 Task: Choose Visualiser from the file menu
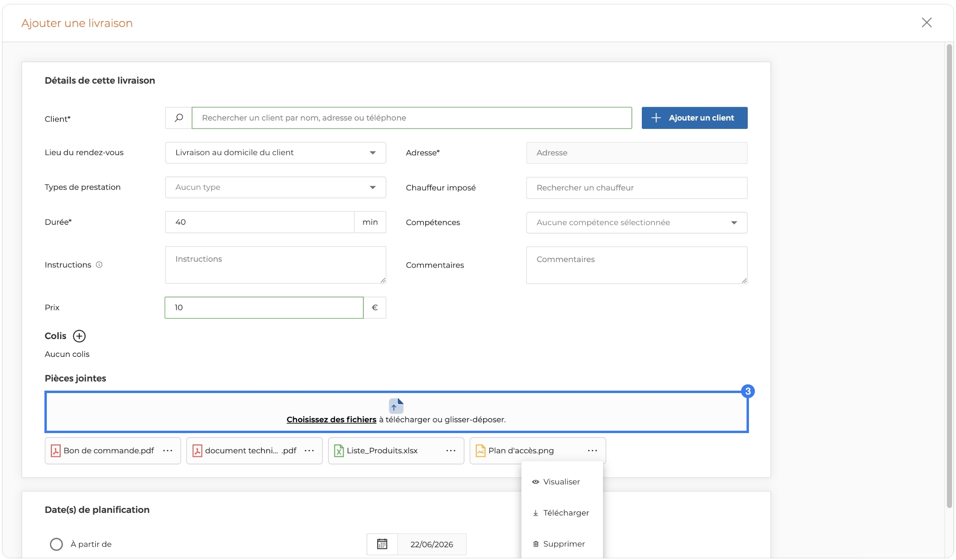(562, 482)
